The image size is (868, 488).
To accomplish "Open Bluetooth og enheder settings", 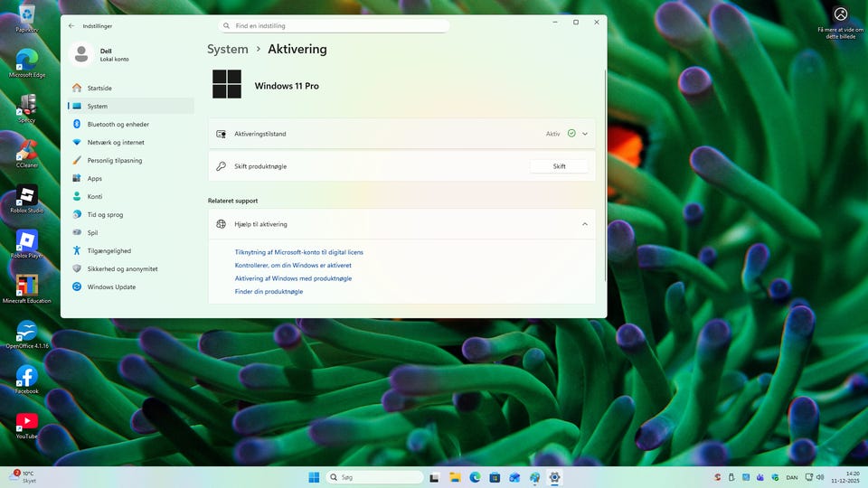I will [118, 125].
